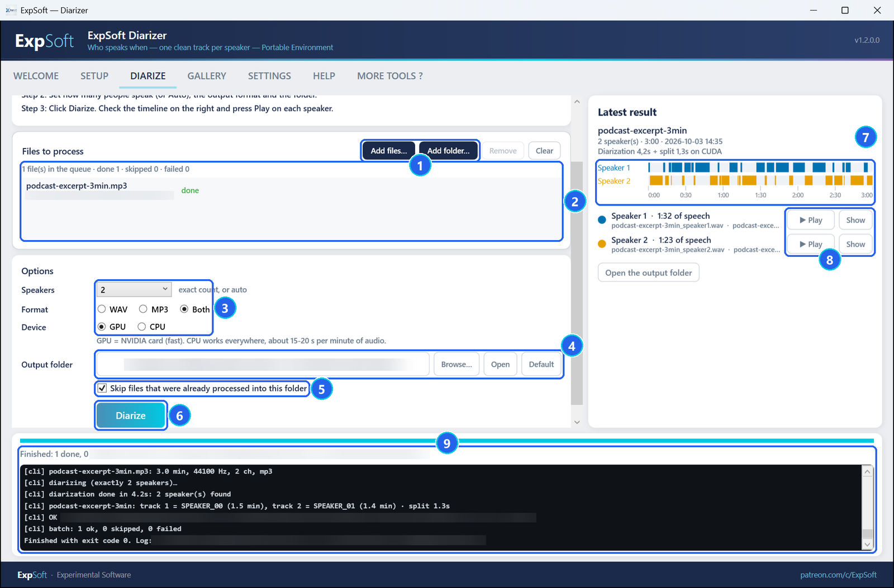Image resolution: width=894 pixels, height=588 pixels.
Task: Click the Add files... button
Action: (389, 151)
